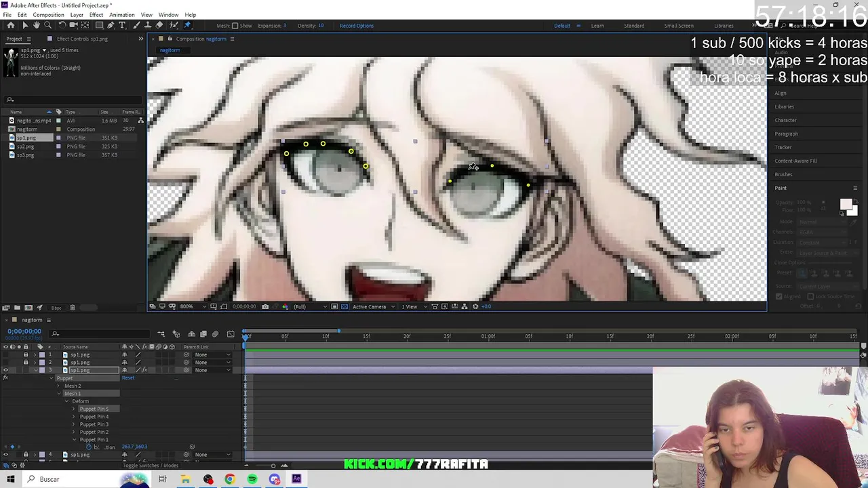Select the Clone Stamp tool
The height and width of the screenshot is (488, 868).
pos(148,25)
